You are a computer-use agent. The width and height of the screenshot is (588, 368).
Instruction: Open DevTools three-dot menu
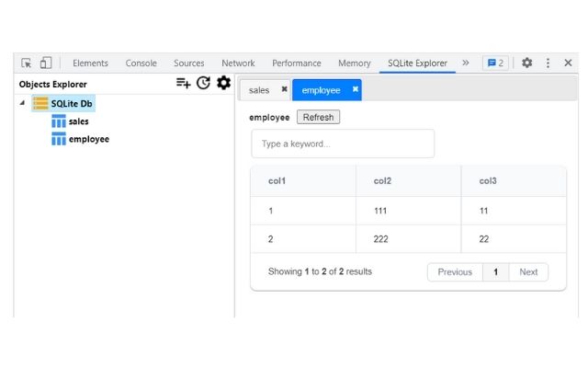point(548,63)
